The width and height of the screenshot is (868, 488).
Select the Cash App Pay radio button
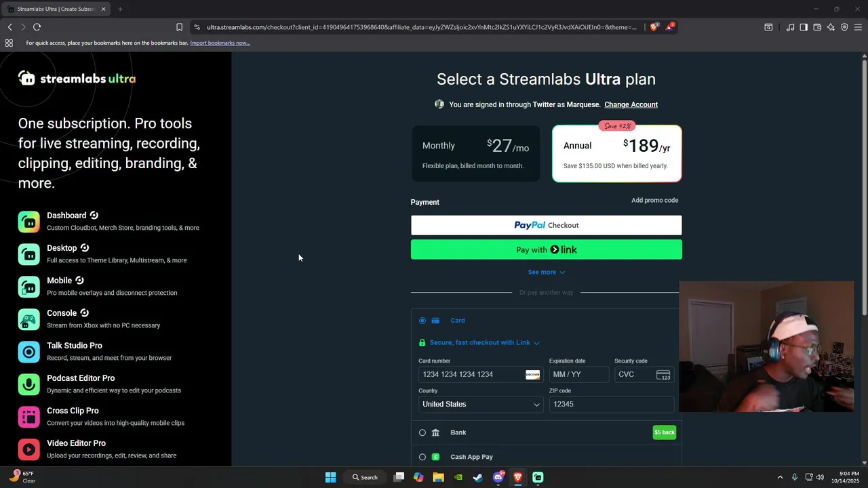point(422,457)
